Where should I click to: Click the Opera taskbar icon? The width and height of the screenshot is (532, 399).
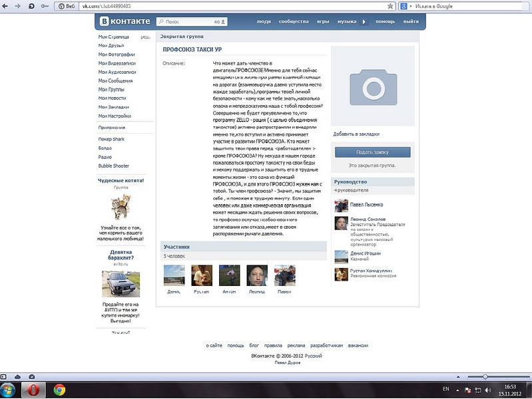[x=33, y=390]
